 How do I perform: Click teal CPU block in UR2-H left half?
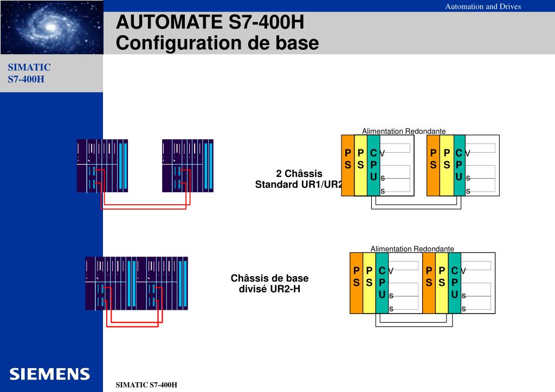click(x=382, y=283)
